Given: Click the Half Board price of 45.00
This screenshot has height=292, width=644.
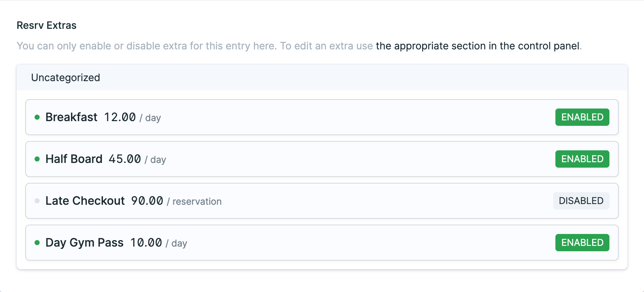Looking at the screenshot, I should 125,159.
